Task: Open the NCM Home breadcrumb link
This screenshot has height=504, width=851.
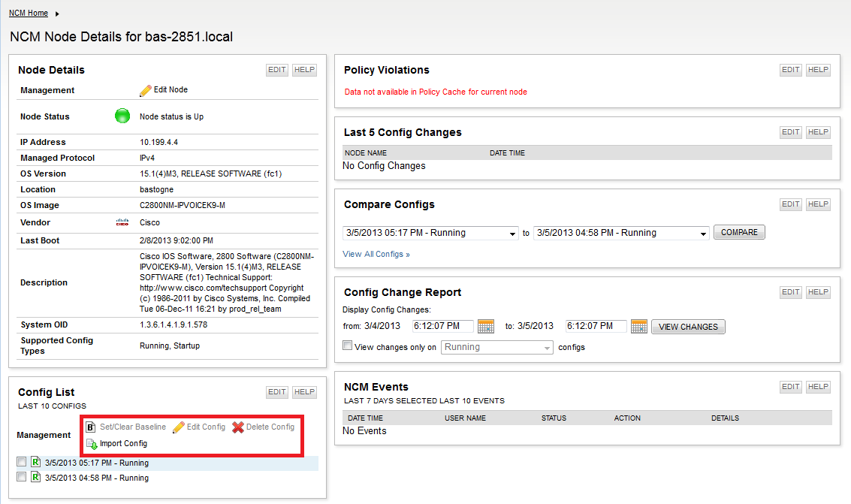Action: [29, 12]
